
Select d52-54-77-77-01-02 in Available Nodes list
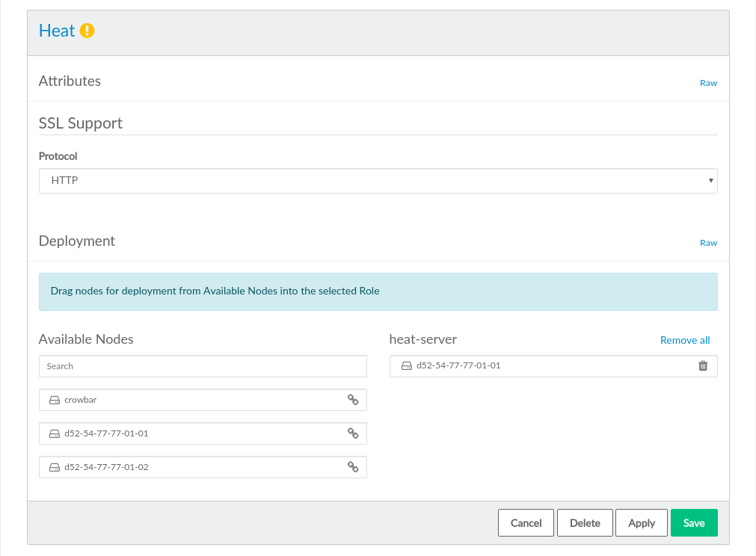tap(187, 467)
